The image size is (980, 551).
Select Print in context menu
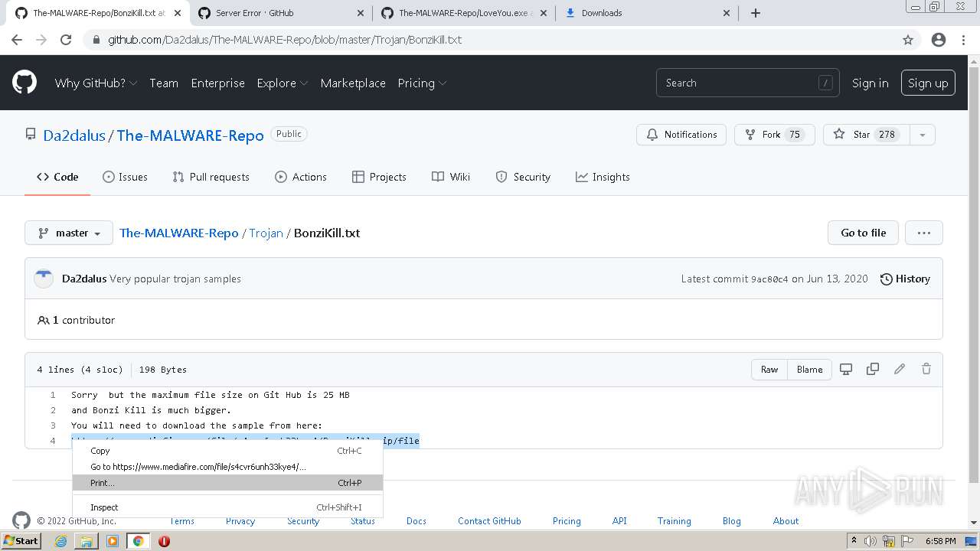point(227,483)
